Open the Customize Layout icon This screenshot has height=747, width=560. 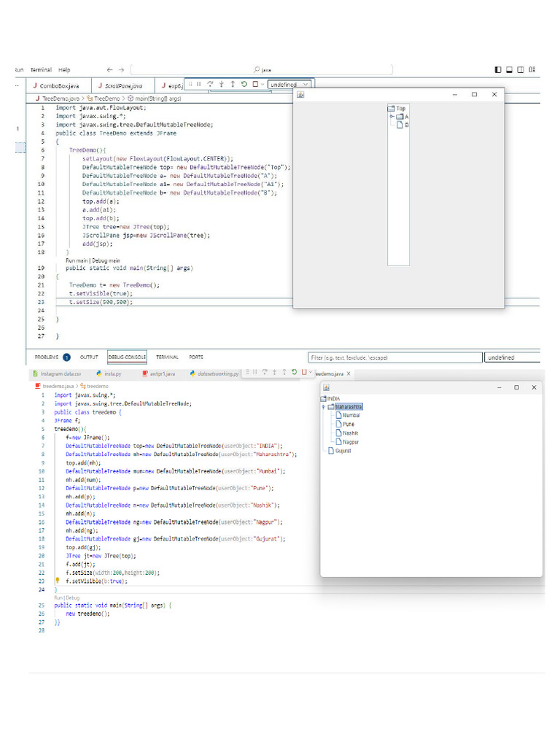[x=532, y=70]
